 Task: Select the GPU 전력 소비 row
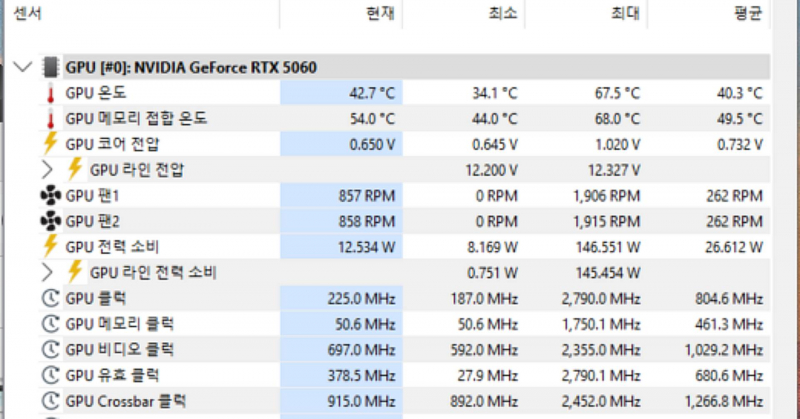(x=404, y=247)
